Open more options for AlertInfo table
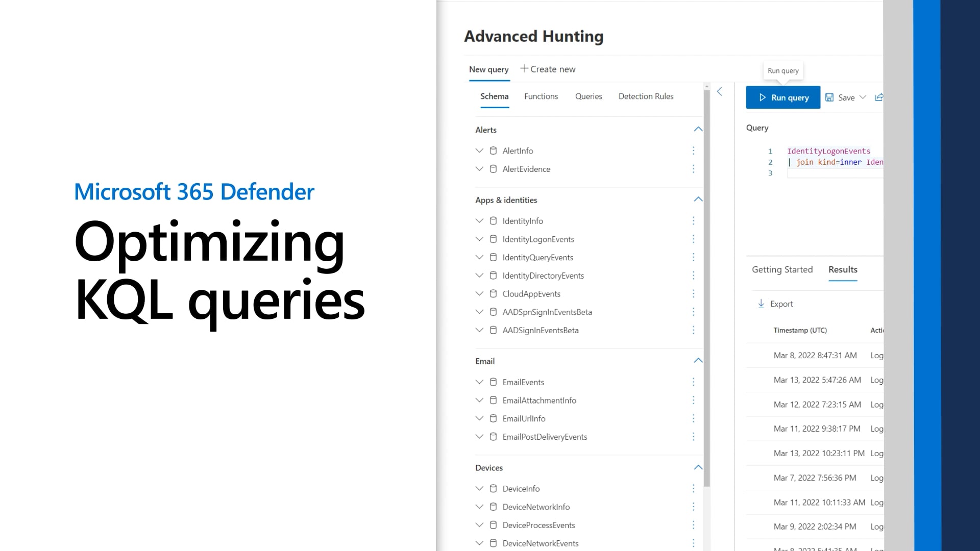This screenshot has width=980, height=551. tap(693, 151)
